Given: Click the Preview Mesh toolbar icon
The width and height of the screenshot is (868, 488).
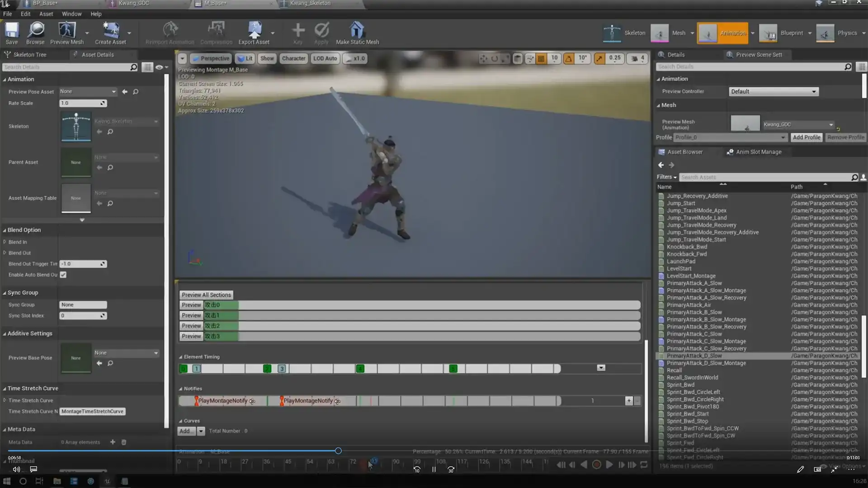Looking at the screenshot, I should 67,31.
